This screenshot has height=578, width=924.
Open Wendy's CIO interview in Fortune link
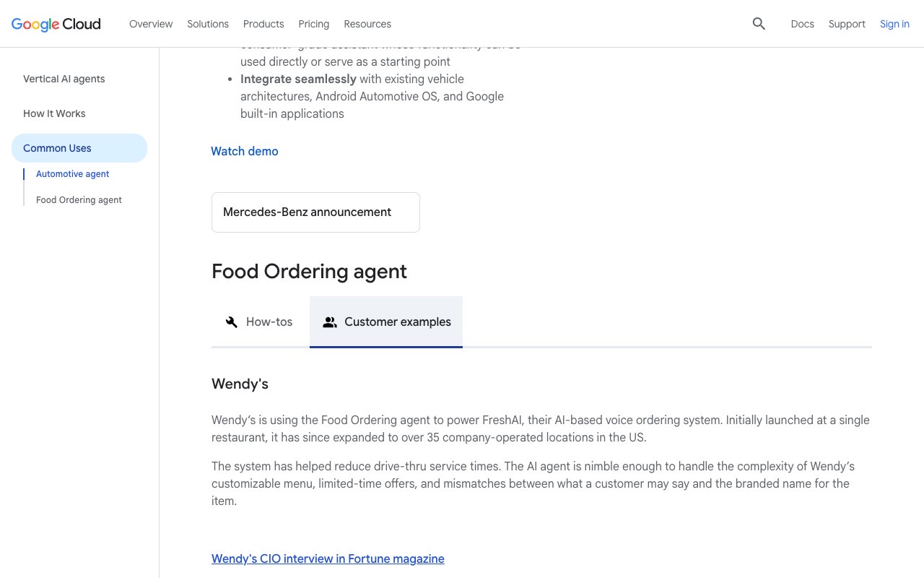[x=328, y=558]
